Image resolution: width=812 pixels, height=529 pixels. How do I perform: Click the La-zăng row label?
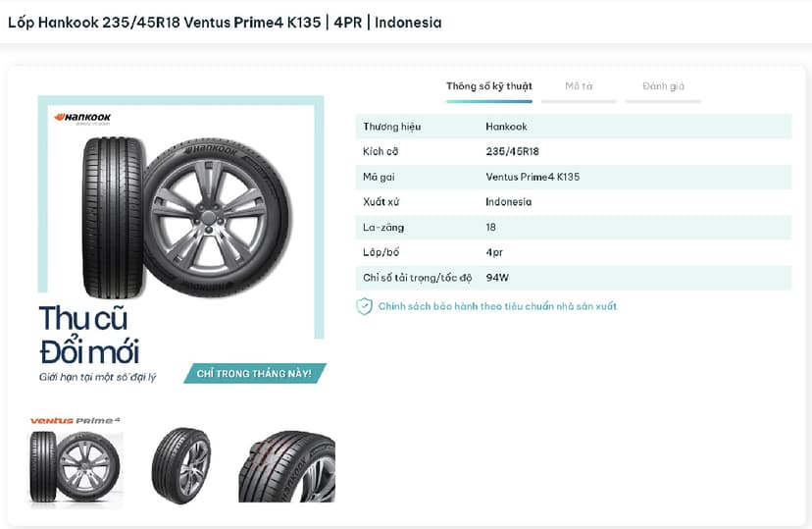pos(383,227)
